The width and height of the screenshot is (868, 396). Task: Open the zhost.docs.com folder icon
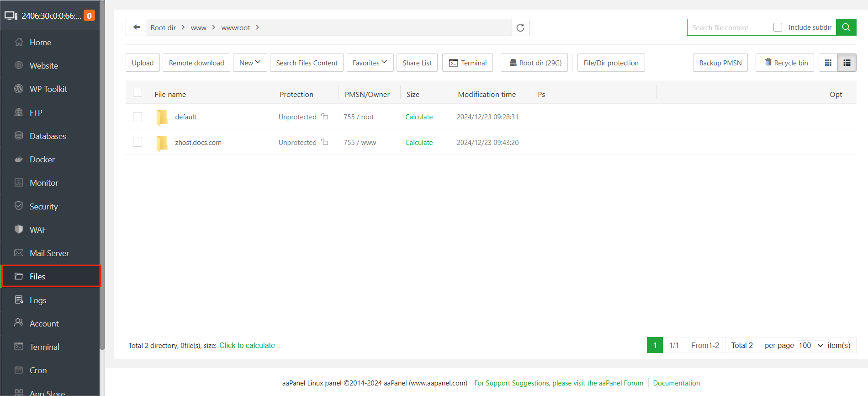[162, 143]
